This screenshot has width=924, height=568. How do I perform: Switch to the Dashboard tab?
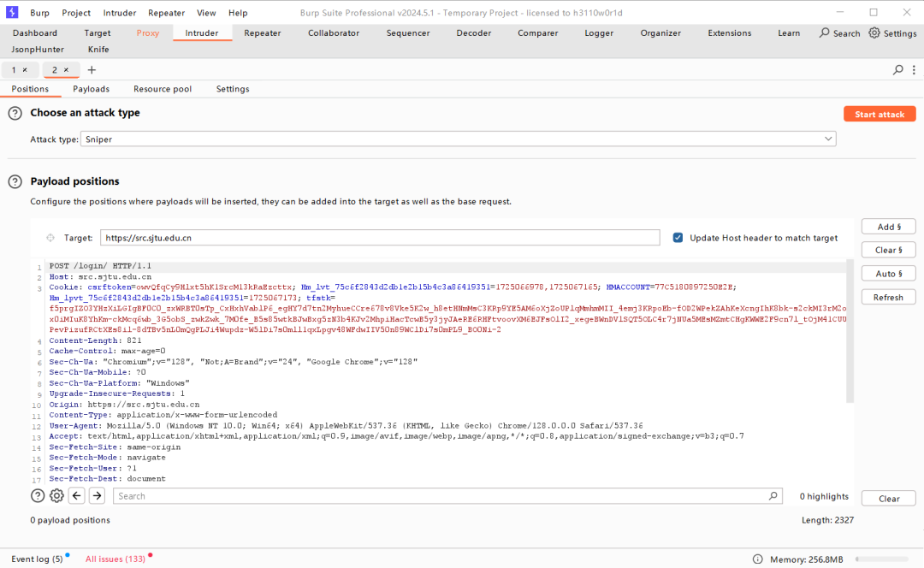click(x=35, y=33)
